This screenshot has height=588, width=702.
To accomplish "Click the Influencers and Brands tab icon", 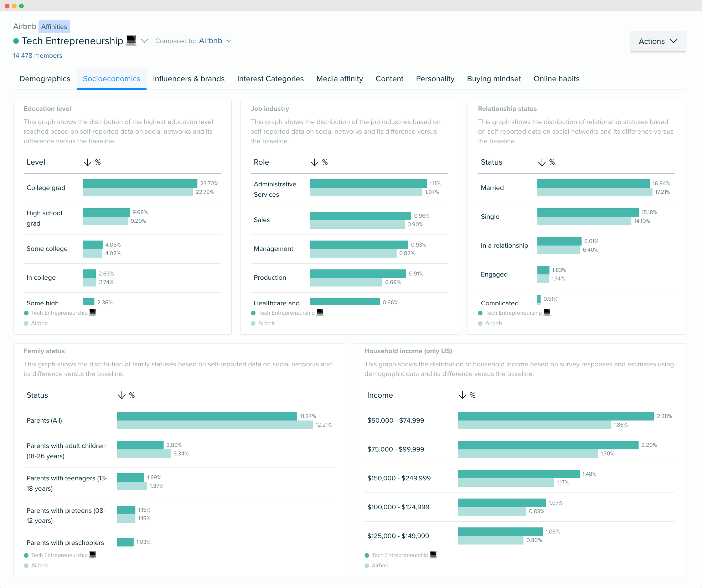I will click(x=188, y=79).
